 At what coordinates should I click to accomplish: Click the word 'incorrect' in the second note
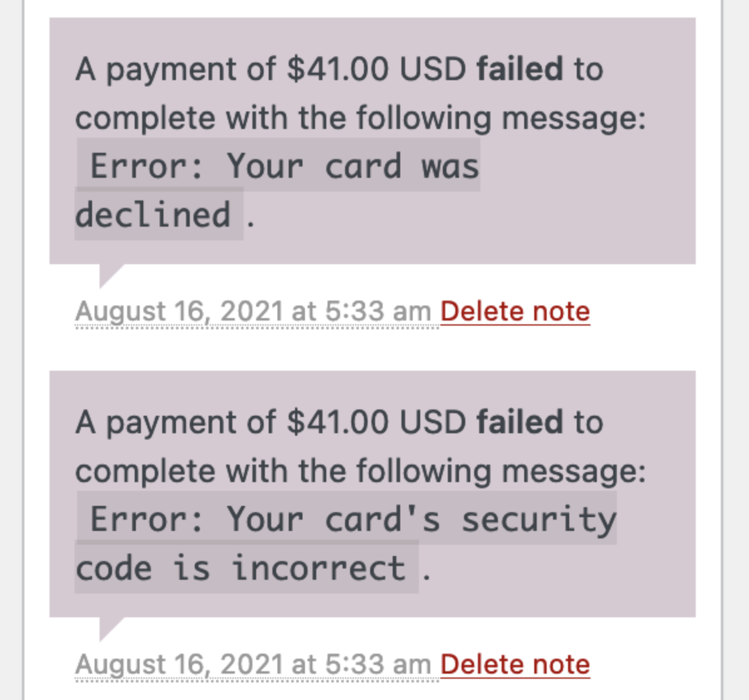[318, 568]
